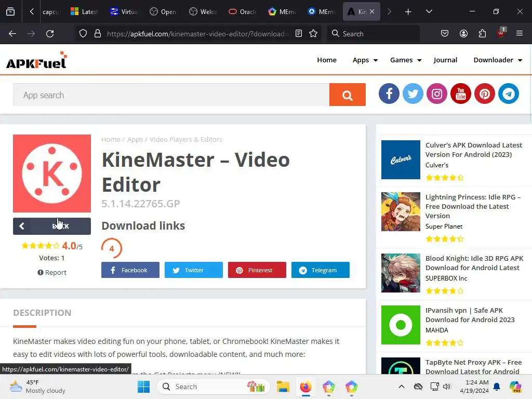The image size is (532, 399).
Task: Expand the Games menu
Action: pyautogui.click(x=406, y=60)
